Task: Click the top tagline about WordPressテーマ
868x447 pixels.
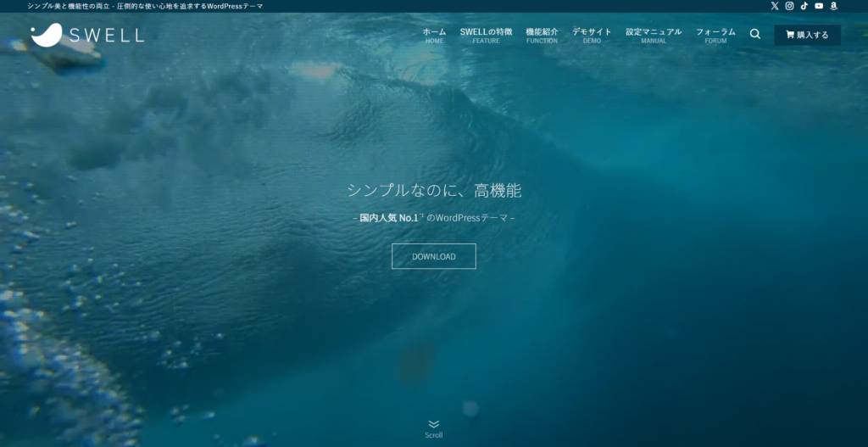Action: pyautogui.click(x=145, y=6)
